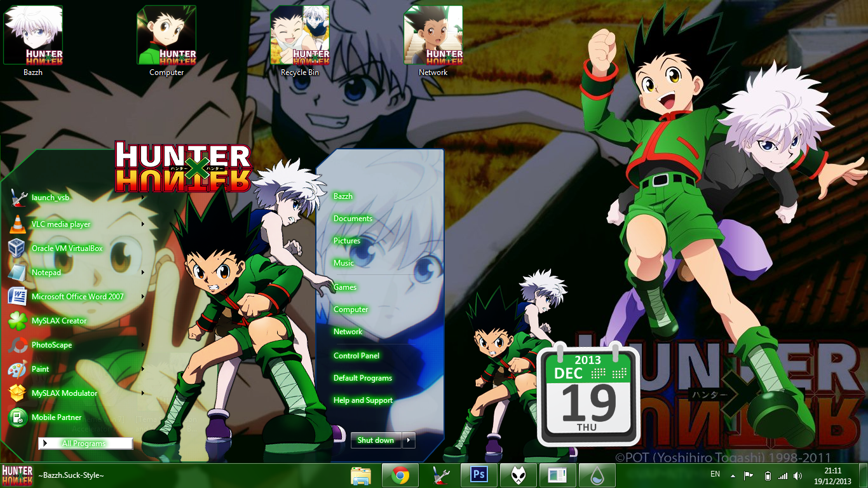Viewport: 868px width, 488px height.
Task: Expand Word 2007 jump list arrow
Action: click(143, 297)
